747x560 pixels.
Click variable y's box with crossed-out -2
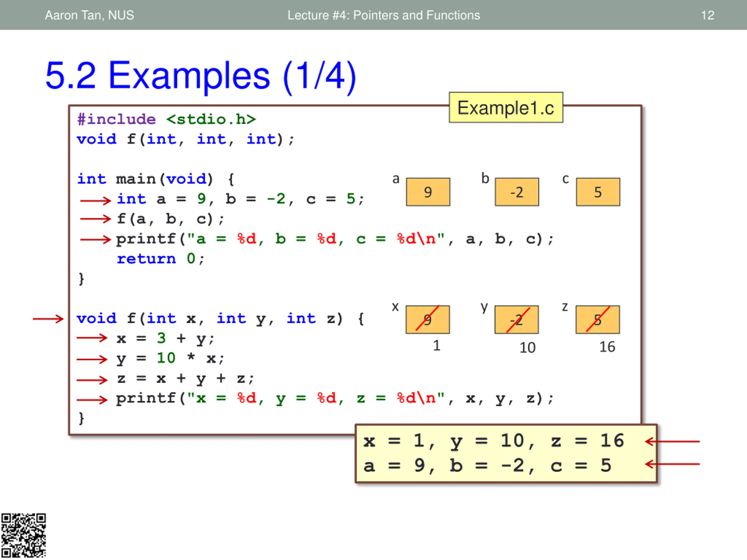tap(516, 319)
